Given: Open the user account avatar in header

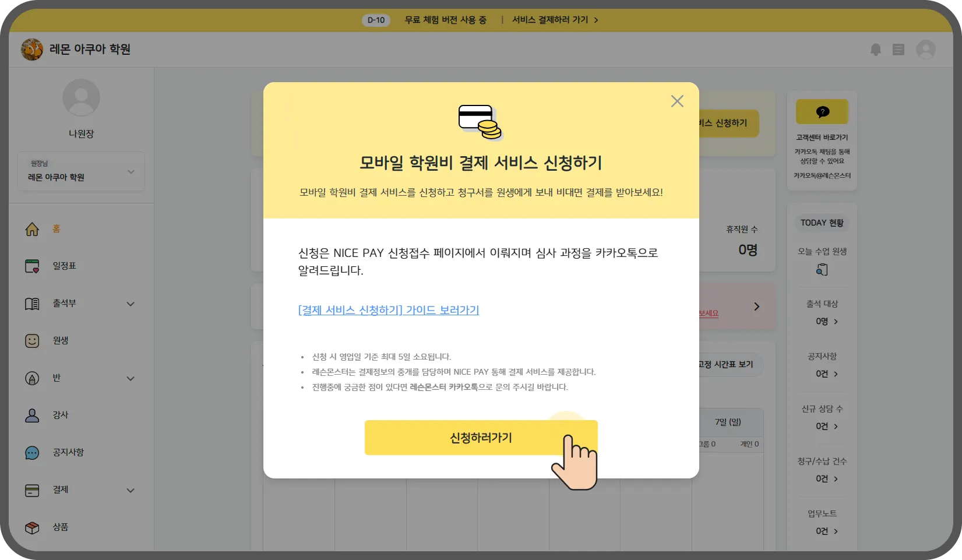Looking at the screenshot, I should pyautogui.click(x=926, y=50).
